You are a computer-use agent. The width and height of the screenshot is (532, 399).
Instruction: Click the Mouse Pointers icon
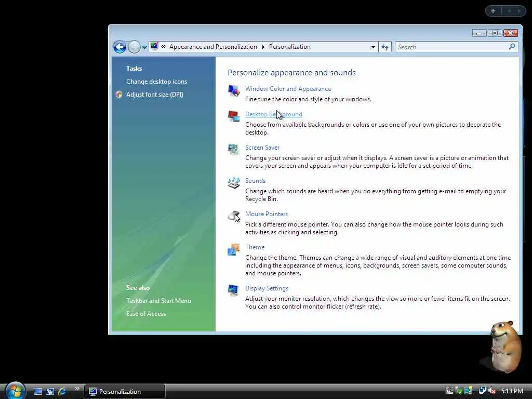pyautogui.click(x=234, y=216)
